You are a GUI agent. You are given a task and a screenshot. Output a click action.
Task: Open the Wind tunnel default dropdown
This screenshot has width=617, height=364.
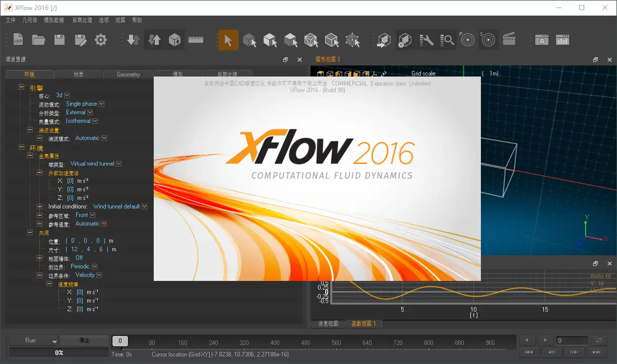click(x=145, y=206)
